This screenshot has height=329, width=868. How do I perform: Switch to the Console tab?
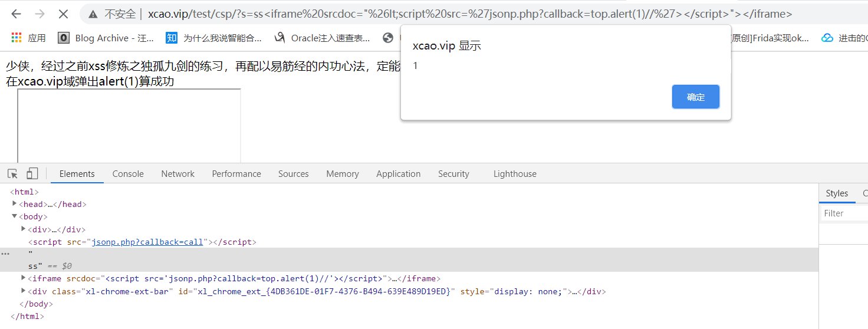[x=128, y=174]
